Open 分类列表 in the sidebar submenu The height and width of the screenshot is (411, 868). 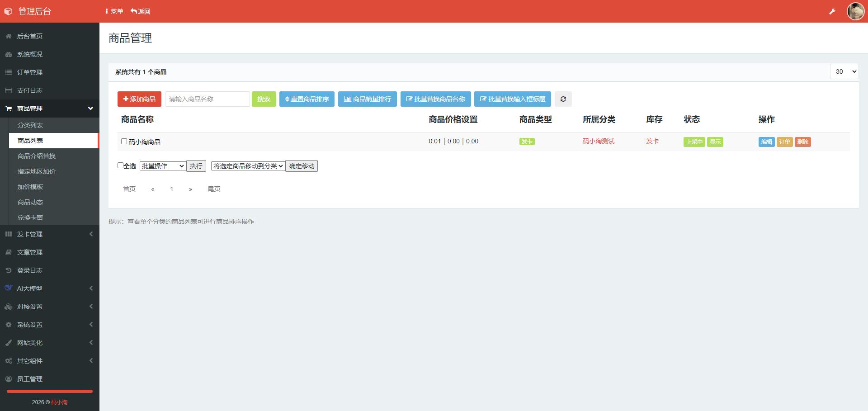tap(30, 125)
